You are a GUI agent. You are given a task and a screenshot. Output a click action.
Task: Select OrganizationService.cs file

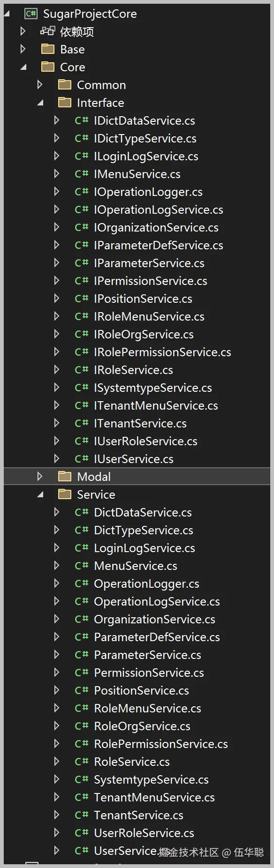coord(154,619)
